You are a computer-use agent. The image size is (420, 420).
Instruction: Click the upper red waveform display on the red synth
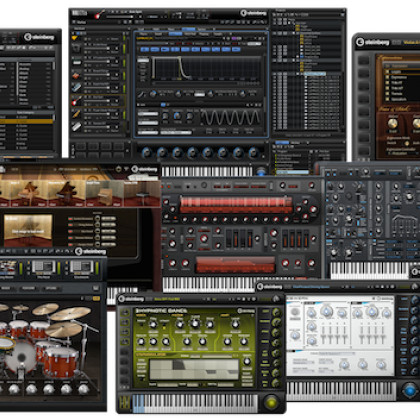tap(236, 205)
